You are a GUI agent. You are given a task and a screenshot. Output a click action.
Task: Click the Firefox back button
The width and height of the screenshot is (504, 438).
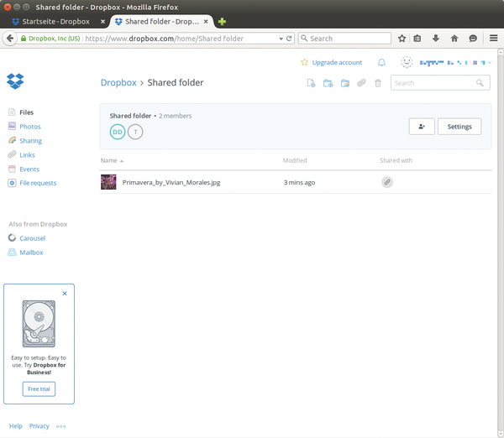click(9, 39)
